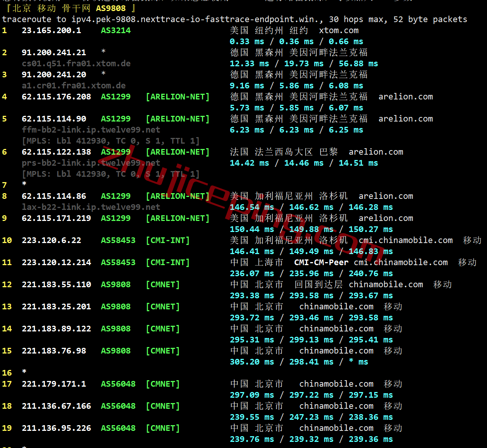Click the IP address 223.120.6.22
487x448 pixels.
pyautogui.click(x=51, y=240)
